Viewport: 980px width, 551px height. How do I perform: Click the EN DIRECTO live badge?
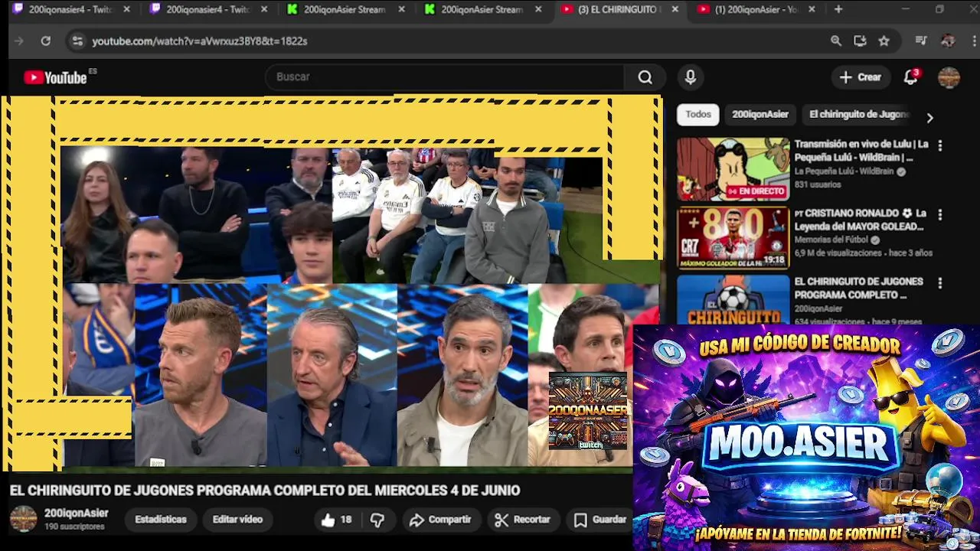click(x=756, y=191)
